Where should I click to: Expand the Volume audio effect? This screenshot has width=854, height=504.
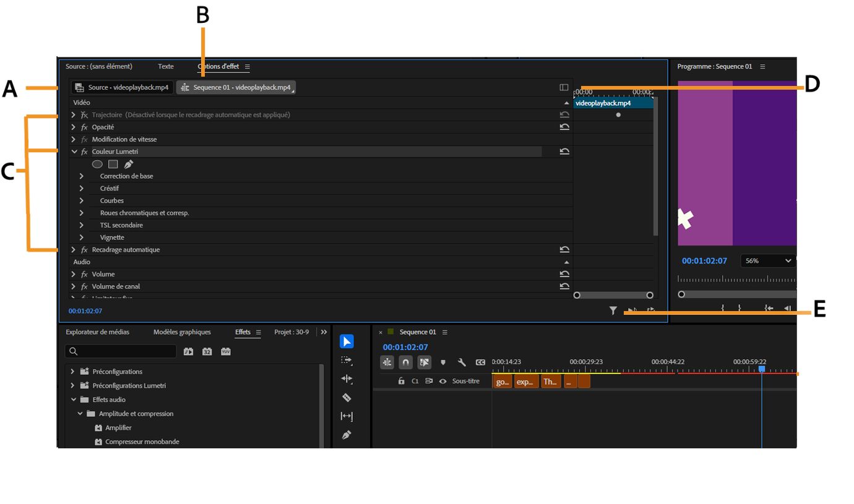74,275
